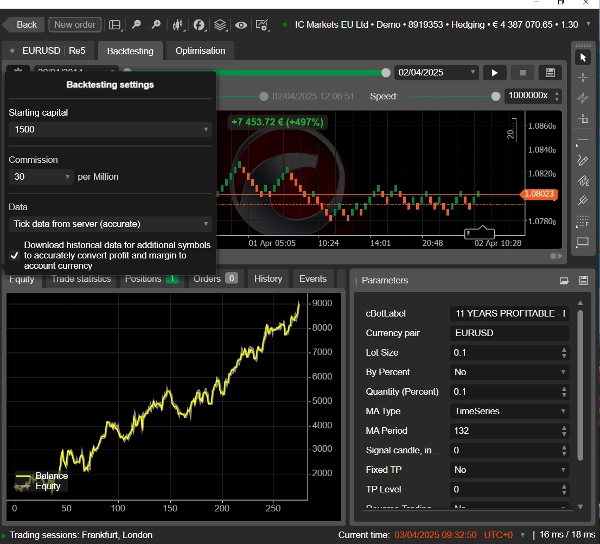Switch to the EURUSD Re5 tab
This screenshot has width=600, height=544.
pyautogui.click(x=49, y=51)
